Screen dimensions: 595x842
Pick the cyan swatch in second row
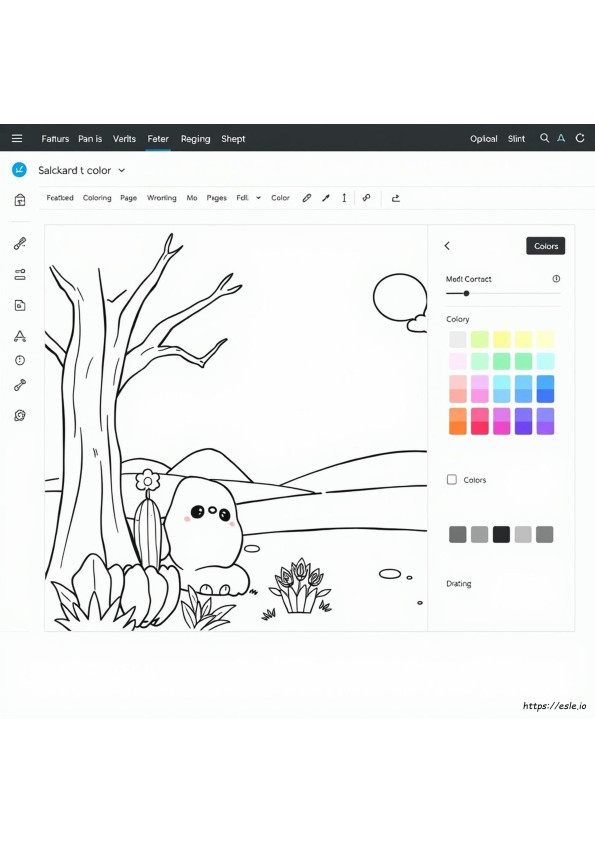(x=545, y=361)
